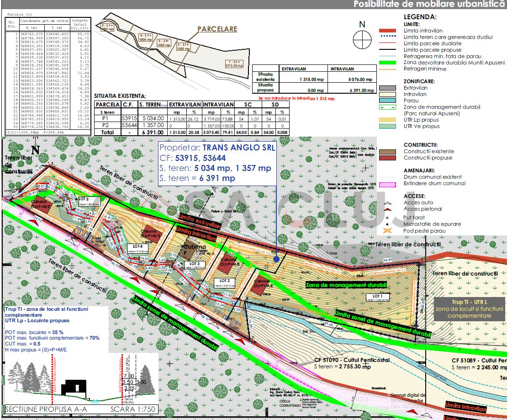This screenshot has height=420, width=507.
Task: Click the orange Retrageri minime legend line
Action: [x=387, y=69]
